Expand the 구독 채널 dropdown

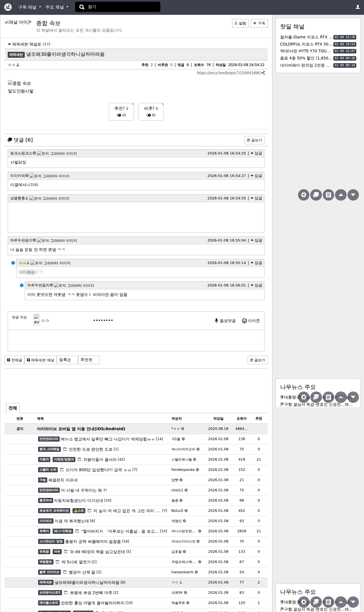30,7
